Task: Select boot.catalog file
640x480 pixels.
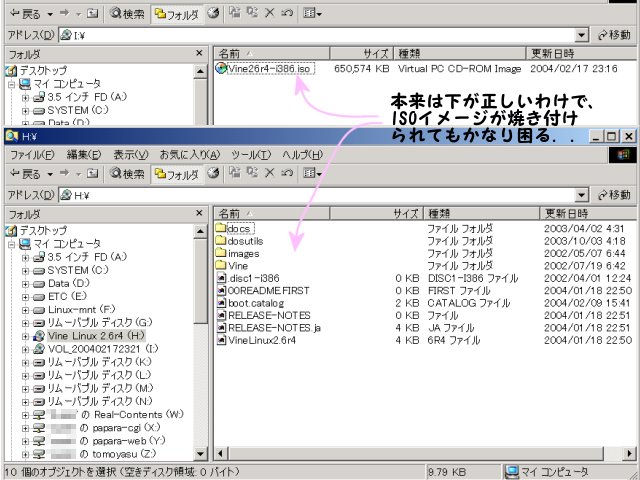Action: 250,303
